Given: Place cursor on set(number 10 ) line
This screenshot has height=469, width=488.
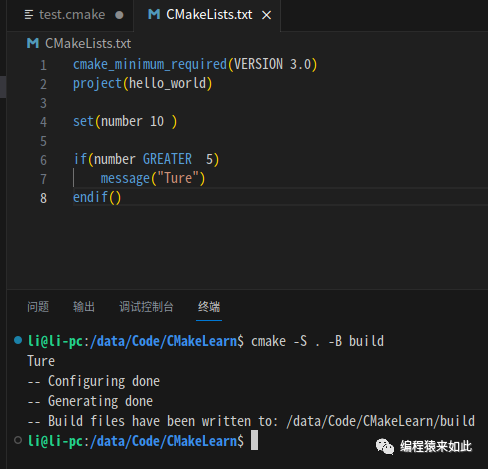Looking at the screenshot, I should [x=125, y=121].
